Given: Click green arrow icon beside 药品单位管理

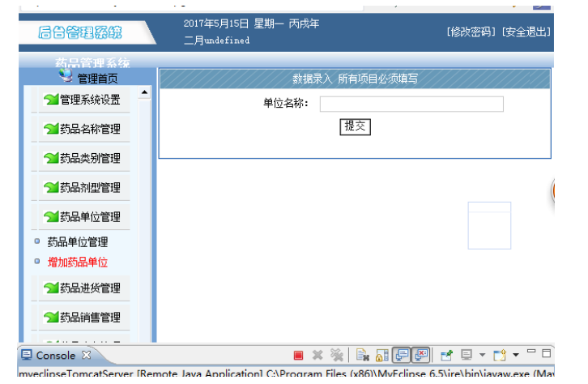Looking at the screenshot, I should pyautogui.click(x=51, y=217).
